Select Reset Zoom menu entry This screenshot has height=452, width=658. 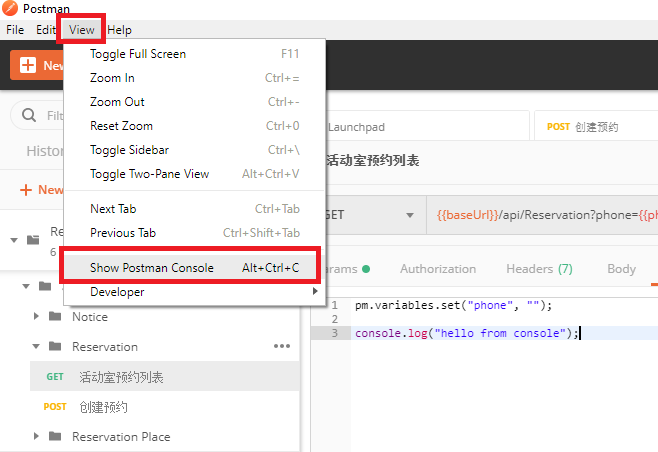[x=194, y=125]
